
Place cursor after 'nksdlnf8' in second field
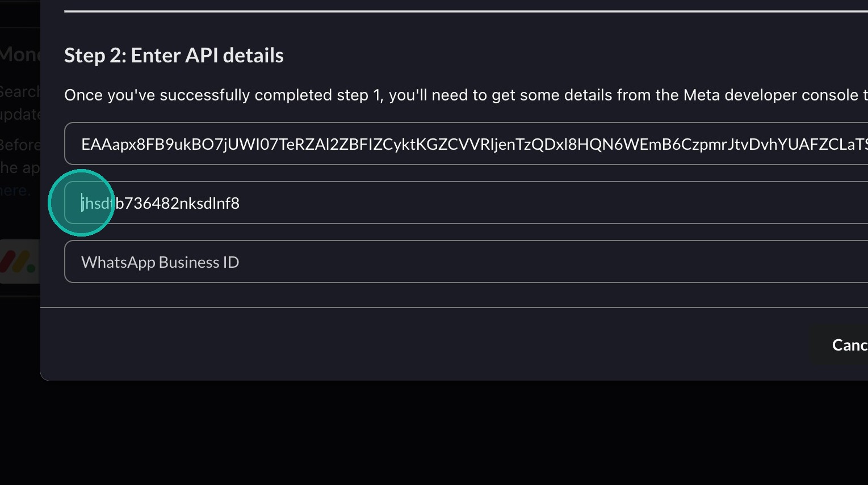click(241, 203)
